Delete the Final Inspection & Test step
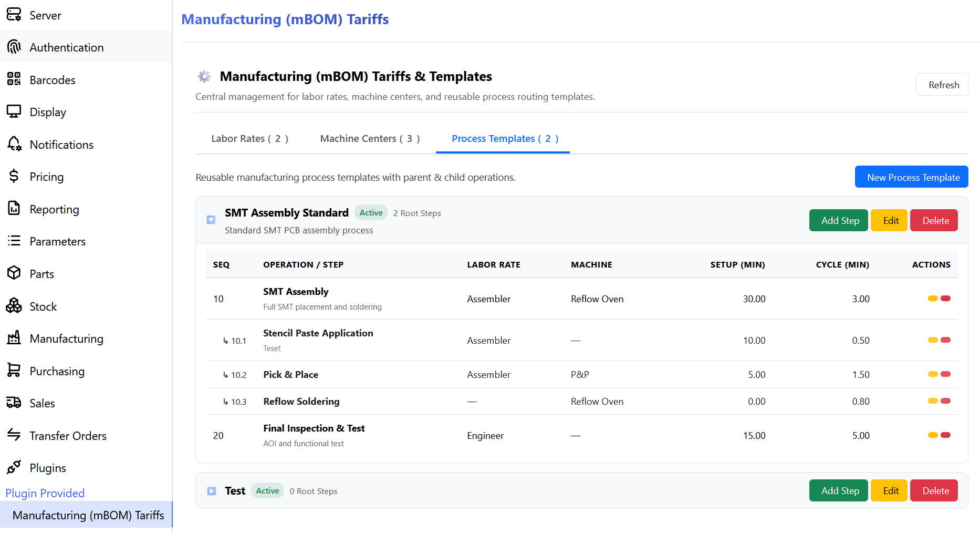Viewport: 980px width, 533px height. tap(945, 435)
